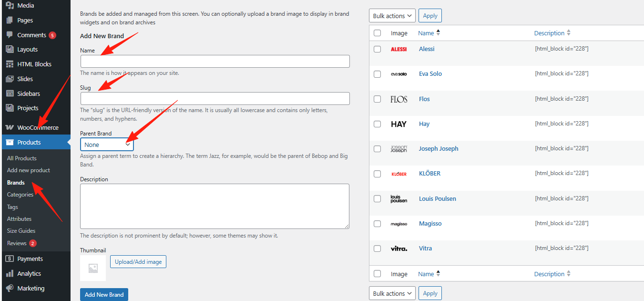Click the Marketing megaphone icon
644x301 pixels.
10,288
